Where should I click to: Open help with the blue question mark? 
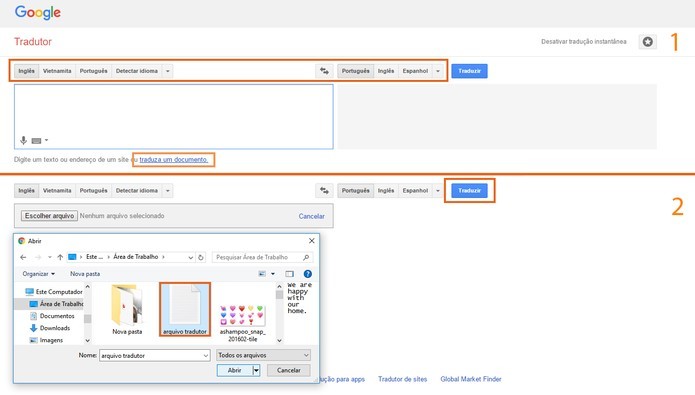(308, 274)
